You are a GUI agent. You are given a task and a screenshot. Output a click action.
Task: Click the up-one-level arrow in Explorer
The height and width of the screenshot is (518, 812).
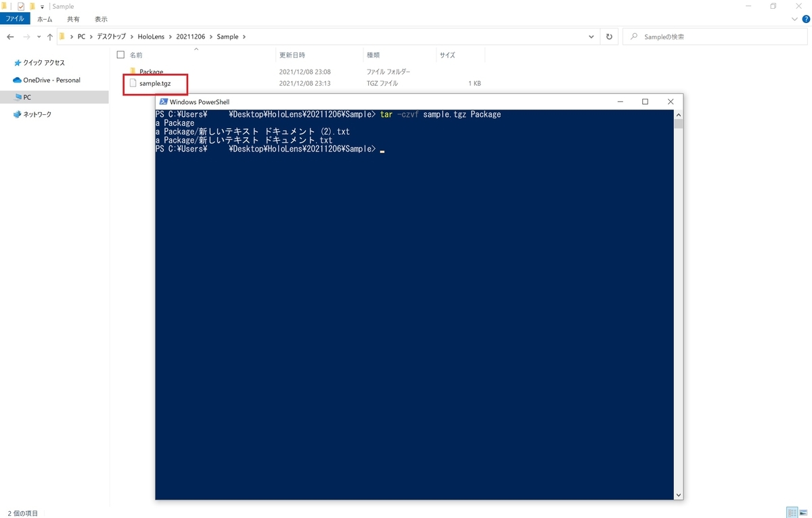pos(51,37)
